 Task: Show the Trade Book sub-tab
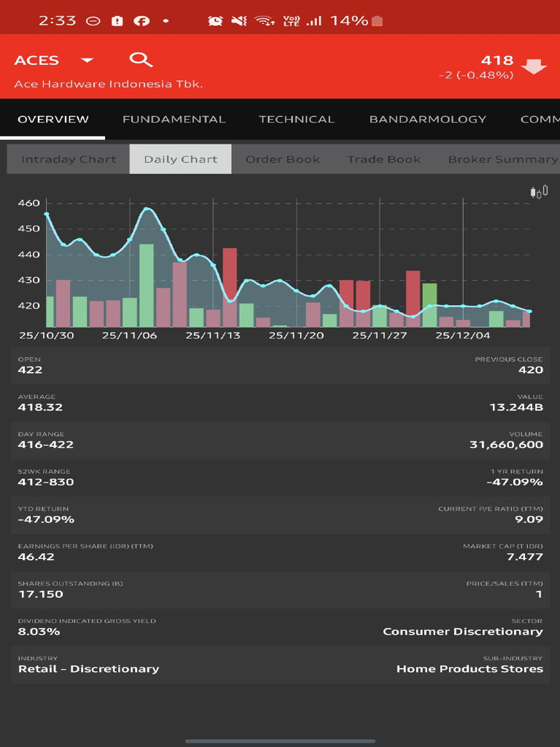pos(384,159)
